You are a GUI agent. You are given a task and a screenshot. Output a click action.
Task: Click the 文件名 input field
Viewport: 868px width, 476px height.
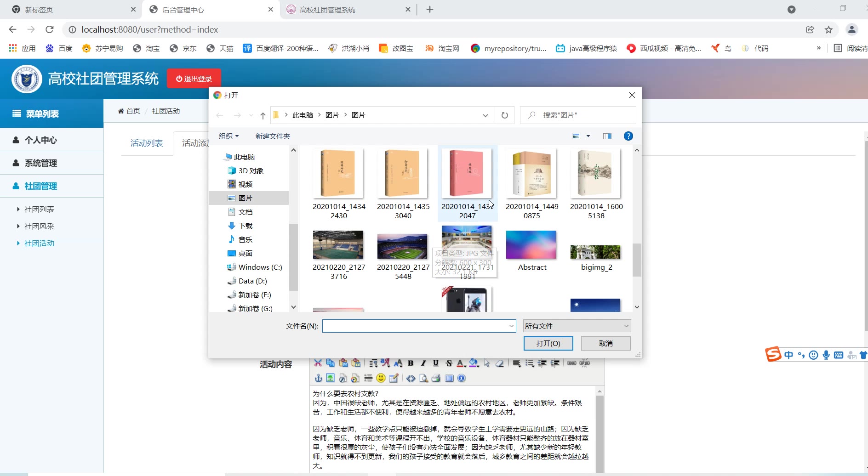coord(415,326)
